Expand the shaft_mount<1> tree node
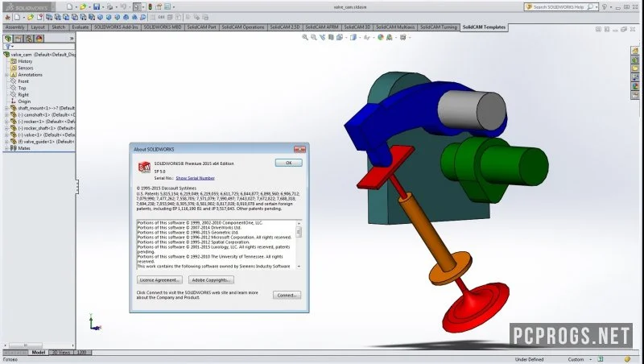Viewport: 644px width, 364px height. click(x=6, y=108)
